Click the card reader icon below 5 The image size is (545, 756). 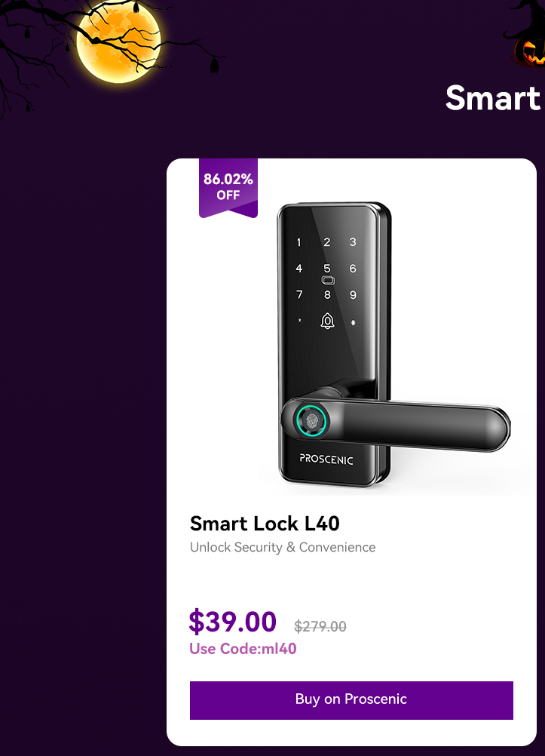tap(328, 281)
